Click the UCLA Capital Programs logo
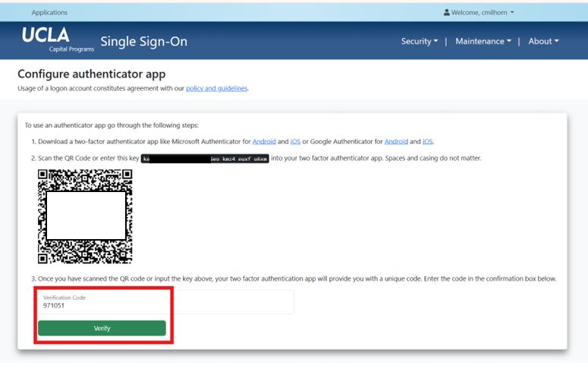The width and height of the screenshot is (588, 375). 58,39
